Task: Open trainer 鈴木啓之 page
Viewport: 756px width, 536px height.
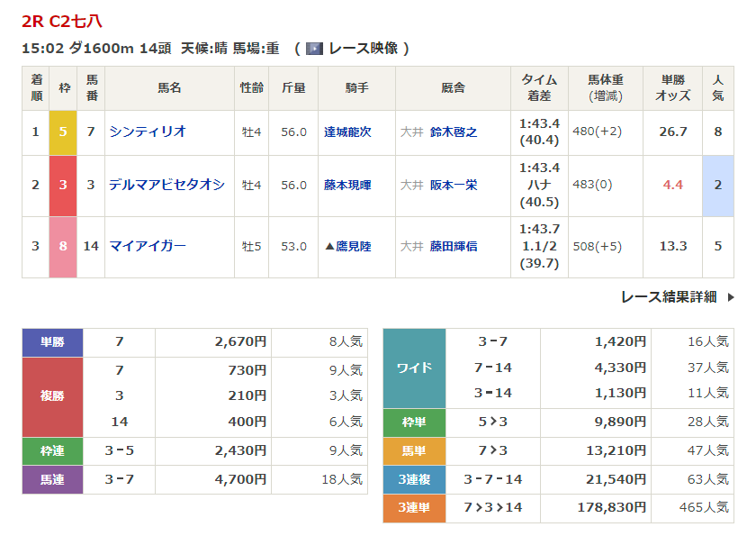Action: tap(454, 132)
